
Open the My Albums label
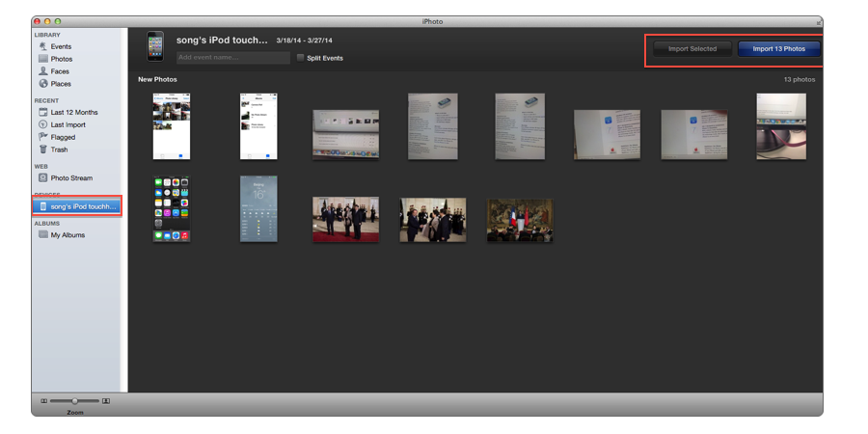(68, 234)
